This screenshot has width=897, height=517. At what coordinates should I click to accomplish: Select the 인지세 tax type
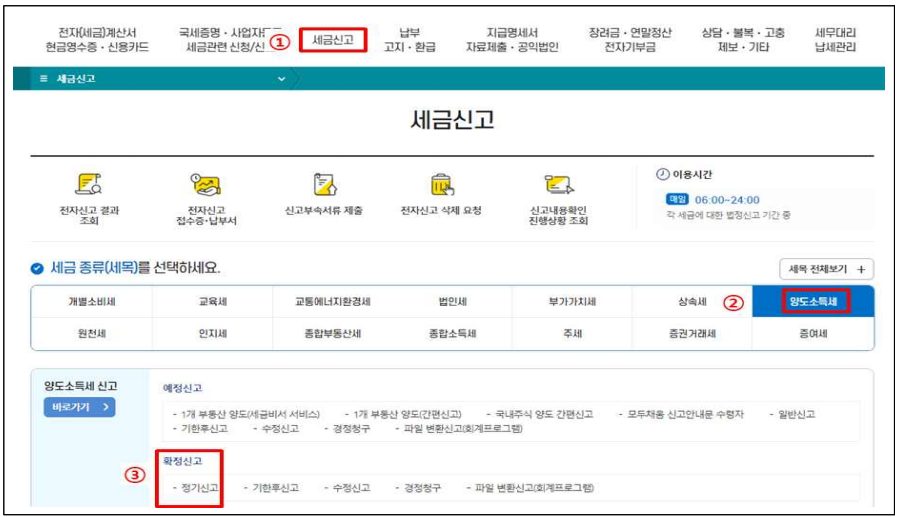[x=212, y=333]
